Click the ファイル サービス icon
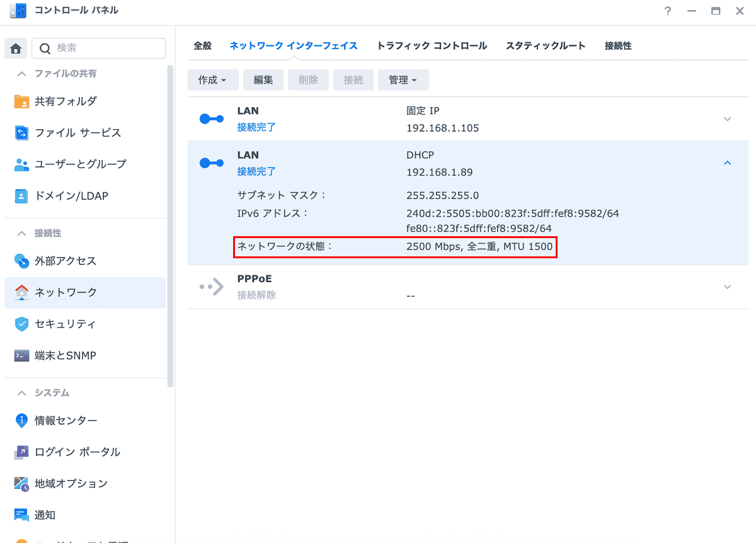 pos(21,133)
